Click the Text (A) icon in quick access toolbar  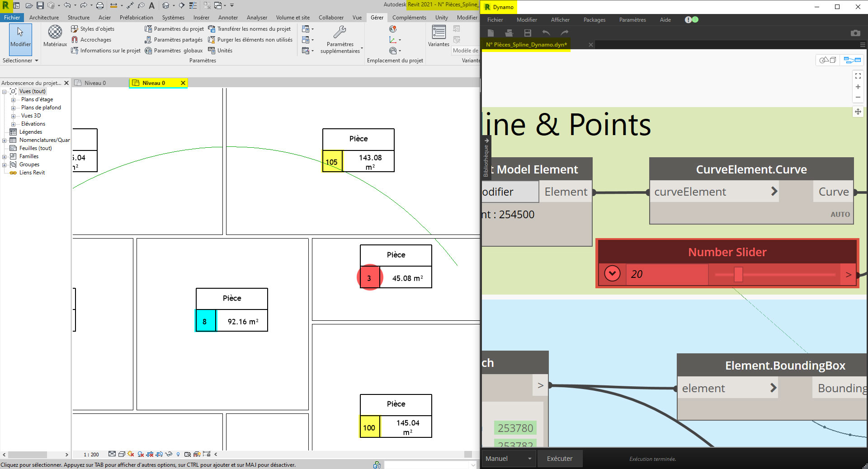point(151,5)
